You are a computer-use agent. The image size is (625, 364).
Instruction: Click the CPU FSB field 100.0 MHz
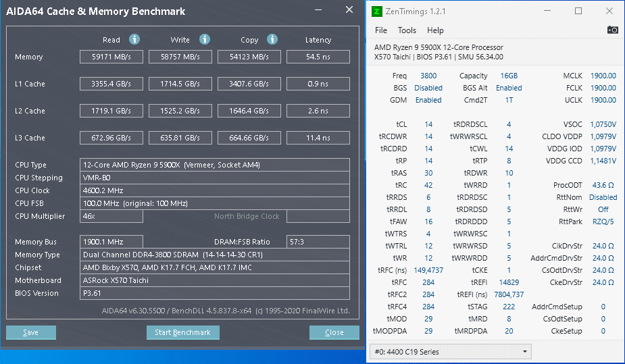click(214, 203)
